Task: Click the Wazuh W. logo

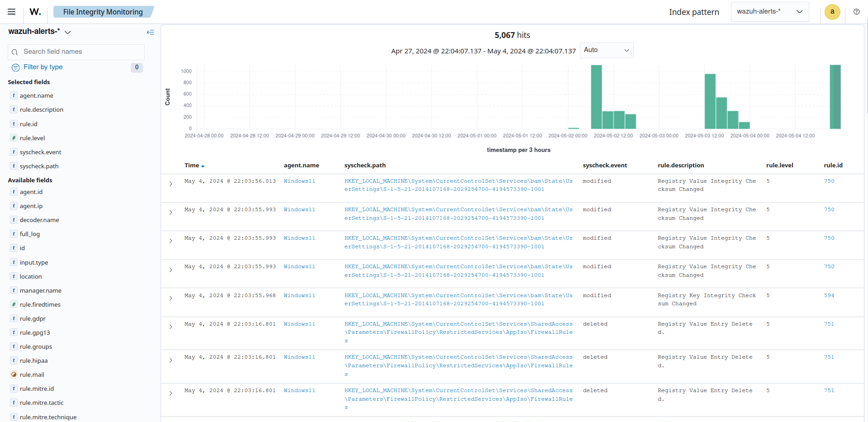Action: pos(35,12)
